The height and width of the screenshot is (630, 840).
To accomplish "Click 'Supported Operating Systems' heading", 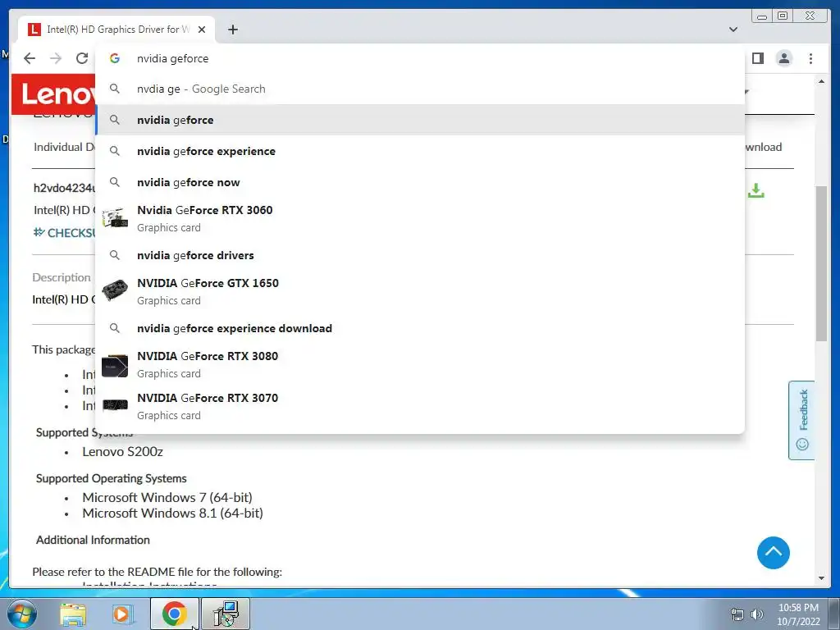I will point(112,478).
